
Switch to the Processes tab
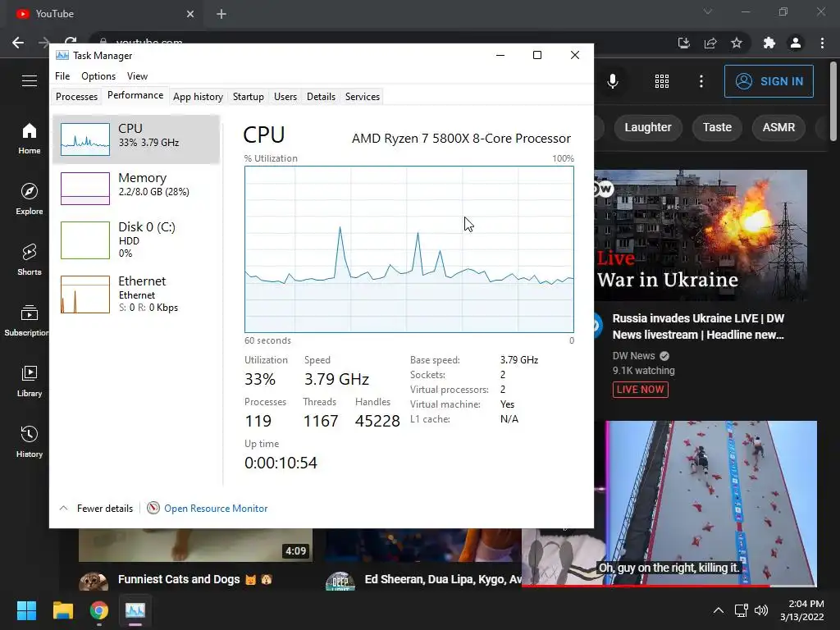click(76, 97)
